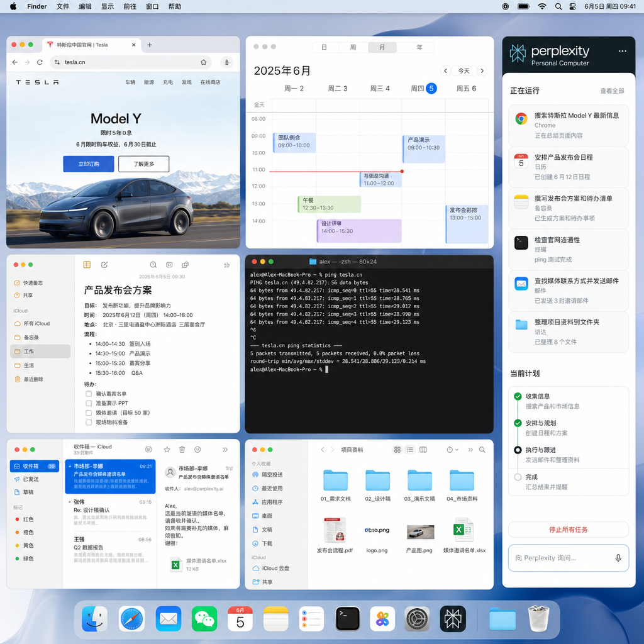Switch Finder to icon grid view
Viewport: 644px width, 644px height.
(397, 450)
